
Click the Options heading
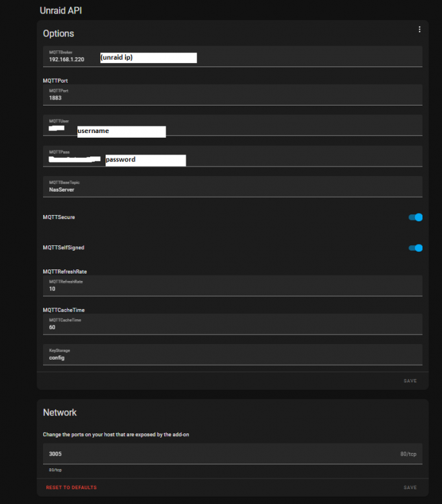pos(59,34)
